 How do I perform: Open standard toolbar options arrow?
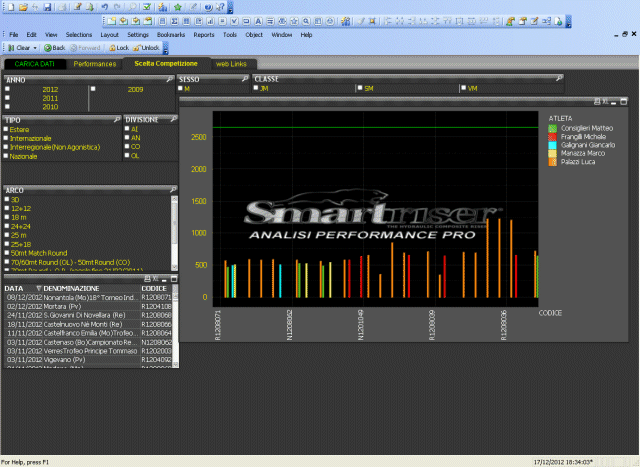230,7
